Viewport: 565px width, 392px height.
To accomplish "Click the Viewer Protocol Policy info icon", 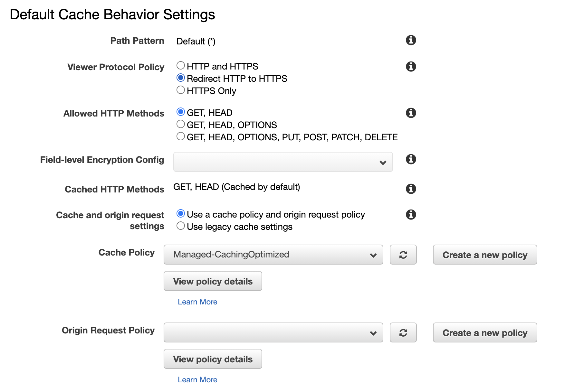I will coord(411,67).
